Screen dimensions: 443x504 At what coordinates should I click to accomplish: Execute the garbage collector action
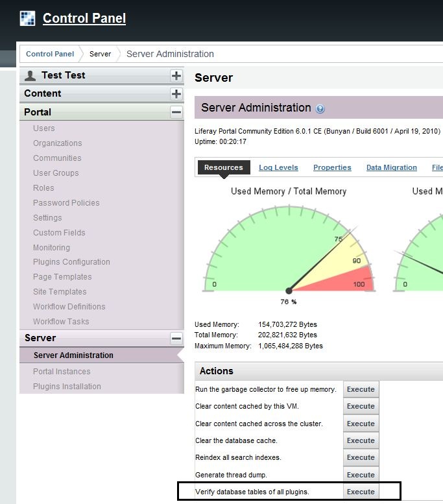[x=361, y=389]
